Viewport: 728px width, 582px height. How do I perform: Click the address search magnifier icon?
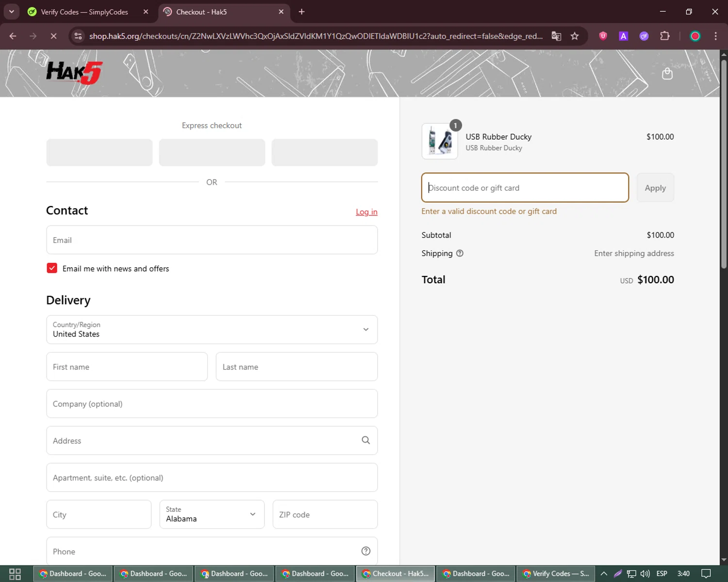(x=366, y=440)
